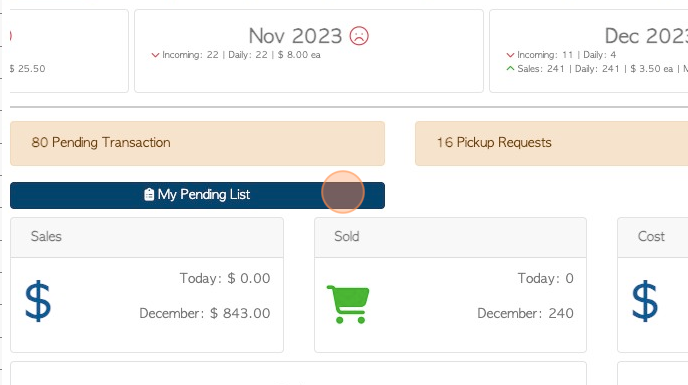Select the Dec 2023 month heading
Viewport: 688px width, 385px height.
pyautogui.click(x=646, y=36)
